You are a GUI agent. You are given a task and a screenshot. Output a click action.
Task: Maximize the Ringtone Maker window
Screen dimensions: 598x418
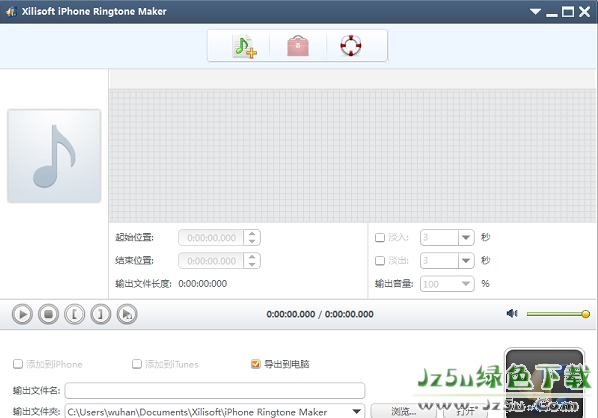click(x=568, y=12)
